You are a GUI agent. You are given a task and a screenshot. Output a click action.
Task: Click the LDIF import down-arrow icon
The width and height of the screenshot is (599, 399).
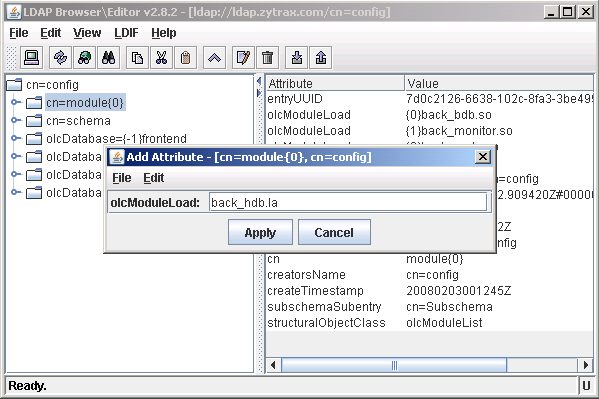pyautogui.click(x=296, y=58)
